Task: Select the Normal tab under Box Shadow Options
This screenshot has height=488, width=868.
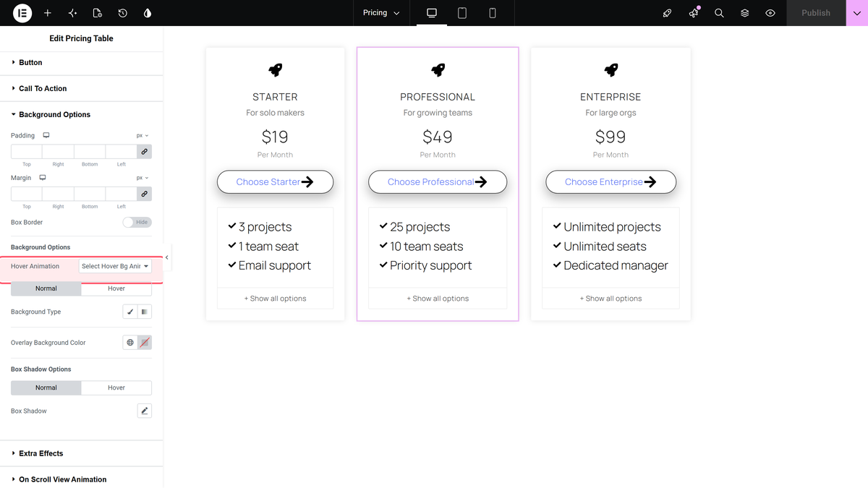Action: [46, 388]
